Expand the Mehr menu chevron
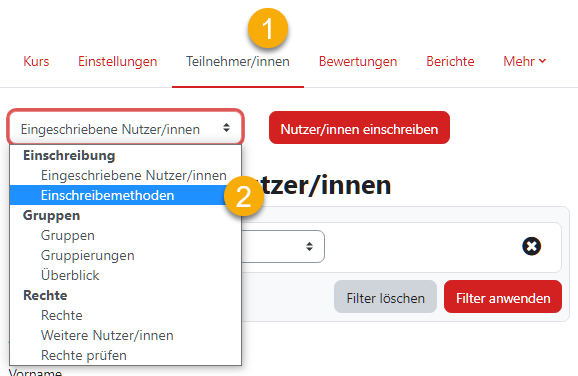 click(542, 61)
